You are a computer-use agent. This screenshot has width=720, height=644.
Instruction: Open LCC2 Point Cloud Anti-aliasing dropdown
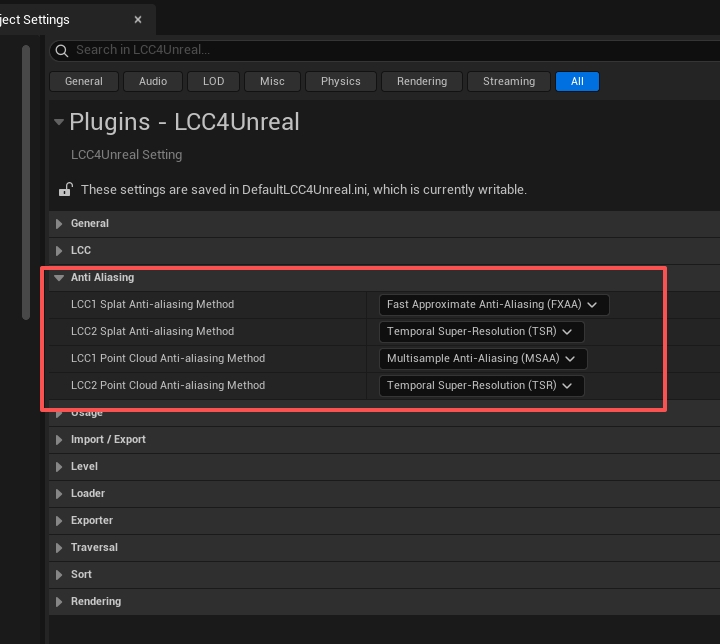pos(482,385)
